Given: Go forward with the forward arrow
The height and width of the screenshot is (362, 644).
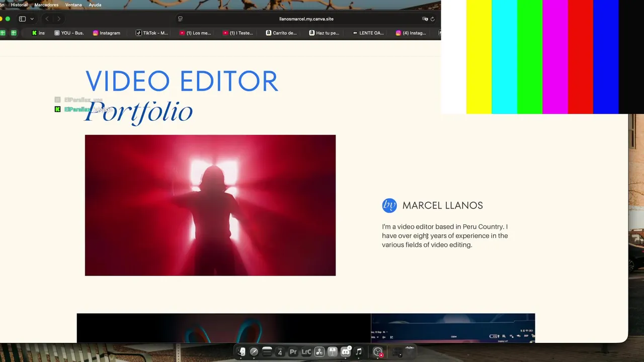Looking at the screenshot, I should (x=59, y=19).
